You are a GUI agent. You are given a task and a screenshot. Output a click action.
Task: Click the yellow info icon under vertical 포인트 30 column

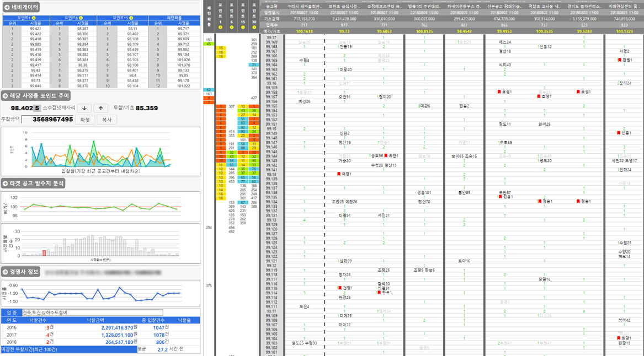254,28
